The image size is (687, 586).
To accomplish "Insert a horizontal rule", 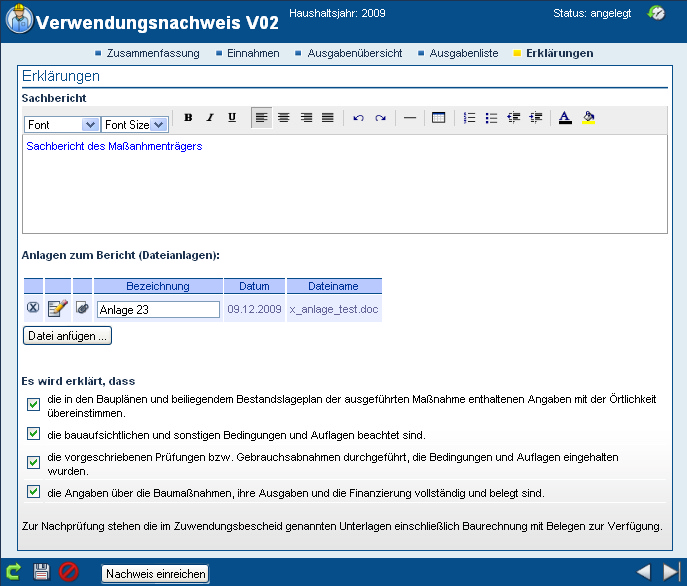I will (410, 117).
